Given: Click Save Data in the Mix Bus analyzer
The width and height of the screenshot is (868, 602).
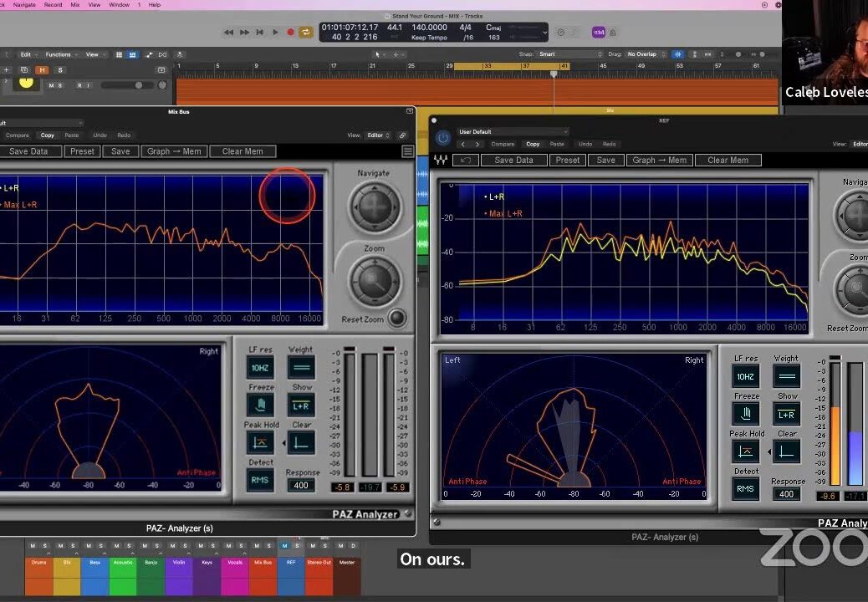Looking at the screenshot, I should [28, 151].
